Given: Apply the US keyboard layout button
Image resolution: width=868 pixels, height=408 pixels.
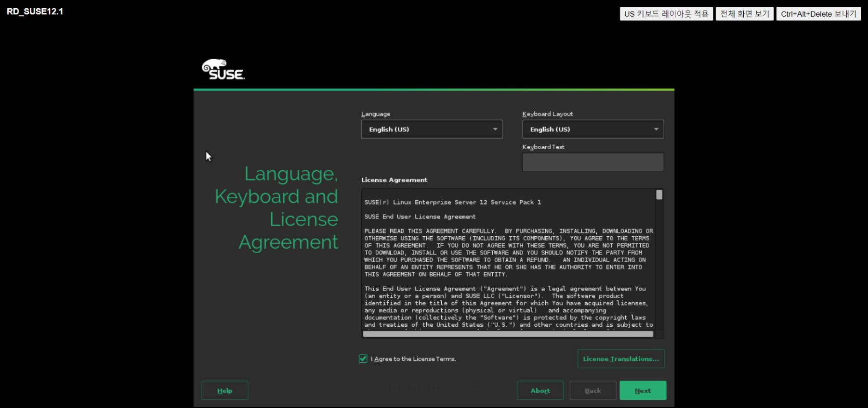Looking at the screenshot, I should pyautogui.click(x=666, y=14).
